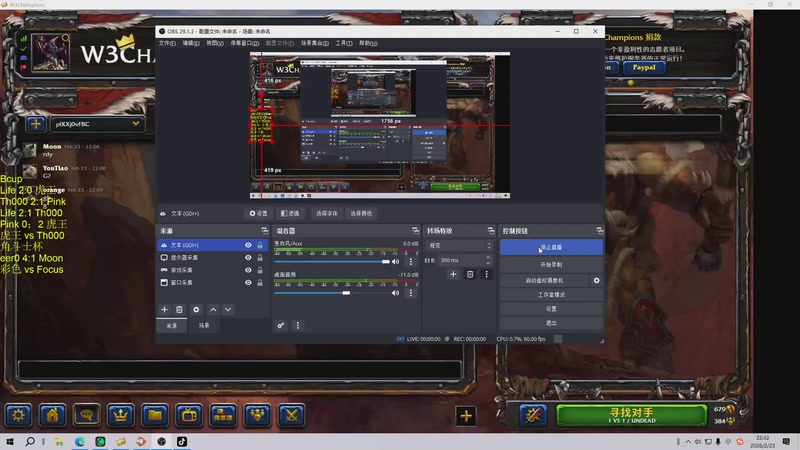Go to the W3Champions home button

(x=53, y=415)
